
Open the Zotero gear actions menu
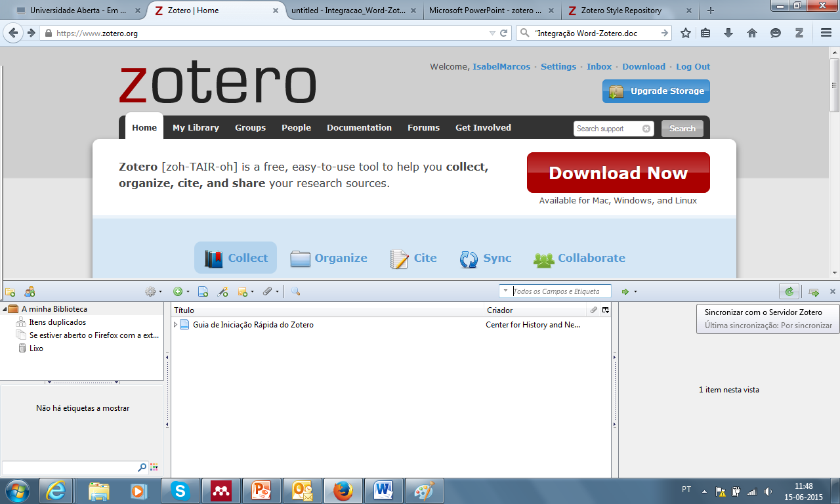[154, 291]
